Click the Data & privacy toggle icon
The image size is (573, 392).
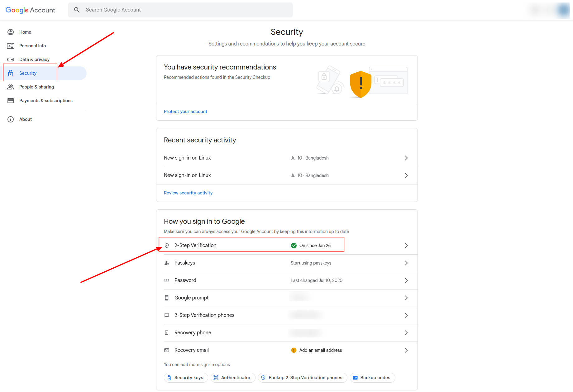coord(11,60)
